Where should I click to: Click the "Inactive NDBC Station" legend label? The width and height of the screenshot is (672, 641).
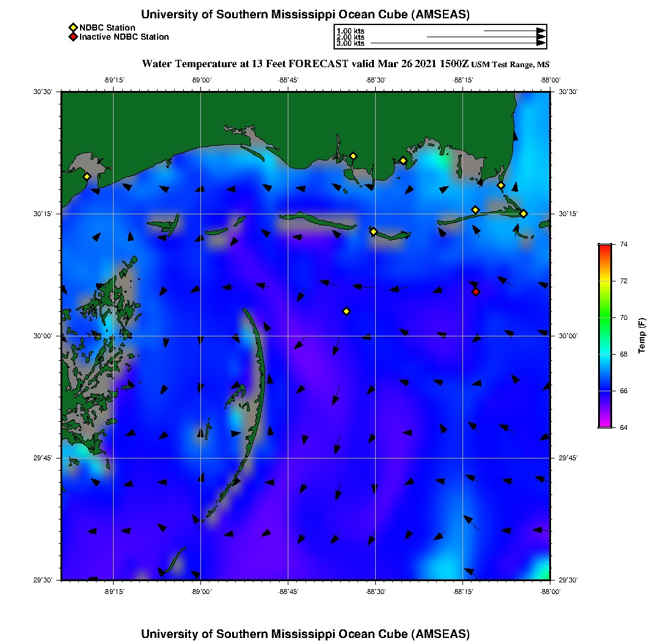(x=124, y=37)
